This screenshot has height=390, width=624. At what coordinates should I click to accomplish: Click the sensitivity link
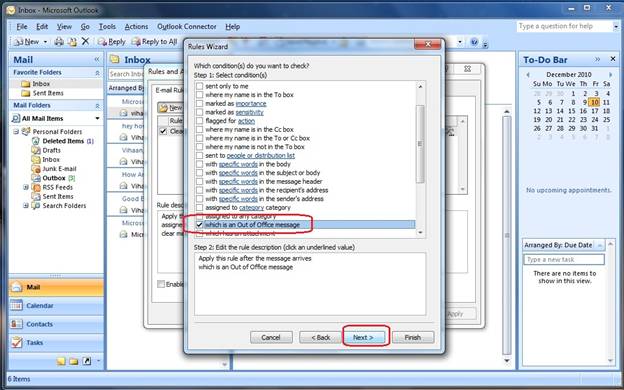pos(250,112)
